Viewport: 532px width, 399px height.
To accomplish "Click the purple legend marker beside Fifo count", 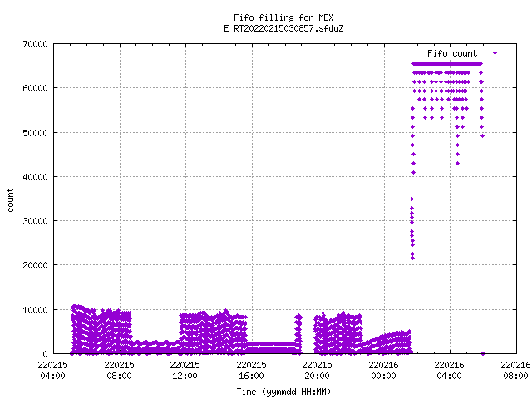I will (x=495, y=52).
